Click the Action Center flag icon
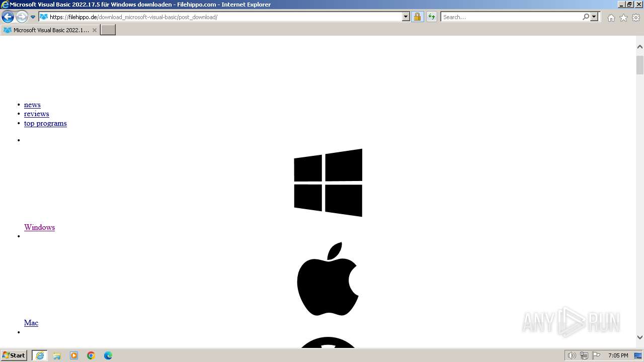Screen dimensions: 644x362 point(596,355)
